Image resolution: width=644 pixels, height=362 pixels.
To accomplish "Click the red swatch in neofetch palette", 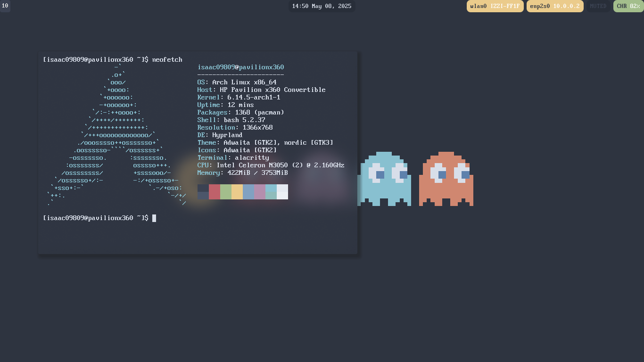I will coord(215,192).
